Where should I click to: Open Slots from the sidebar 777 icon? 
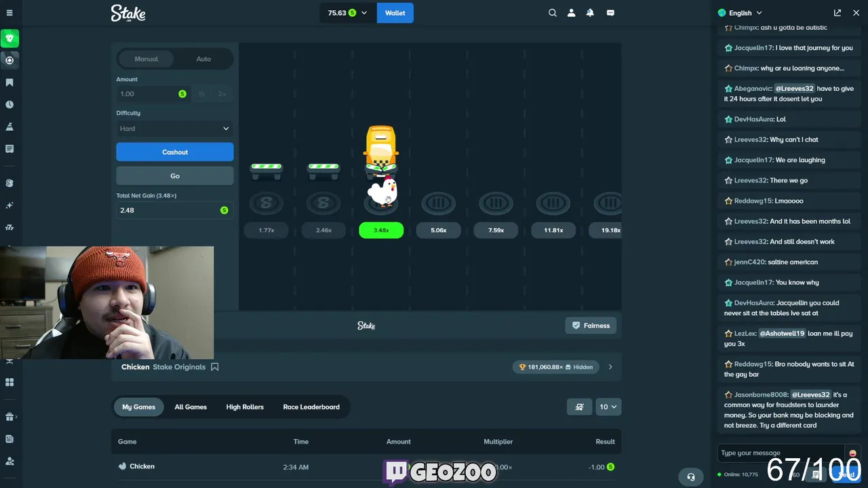(9, 227)
